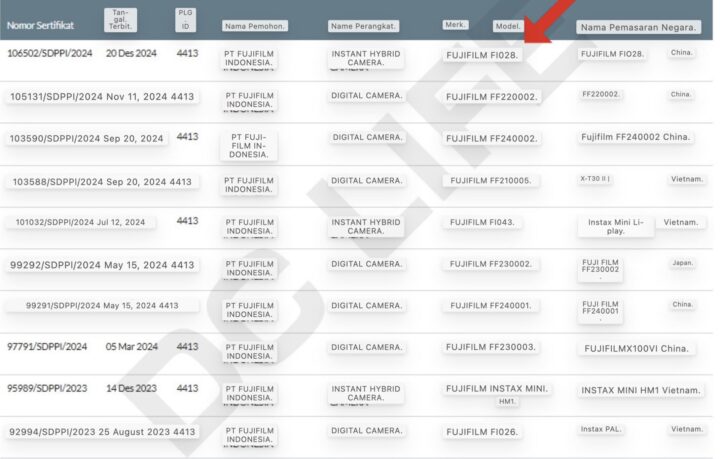Click Vietnam in the X-T30 II row
The height and width of the screenshot is (459, 720).
click(687, 179)
